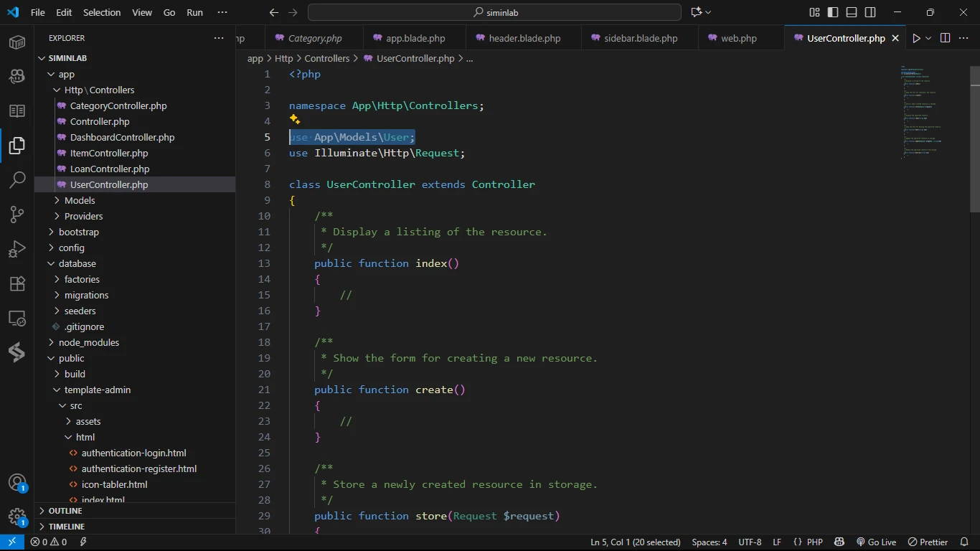Click the PHP language mode indicator

pos(814,542)
